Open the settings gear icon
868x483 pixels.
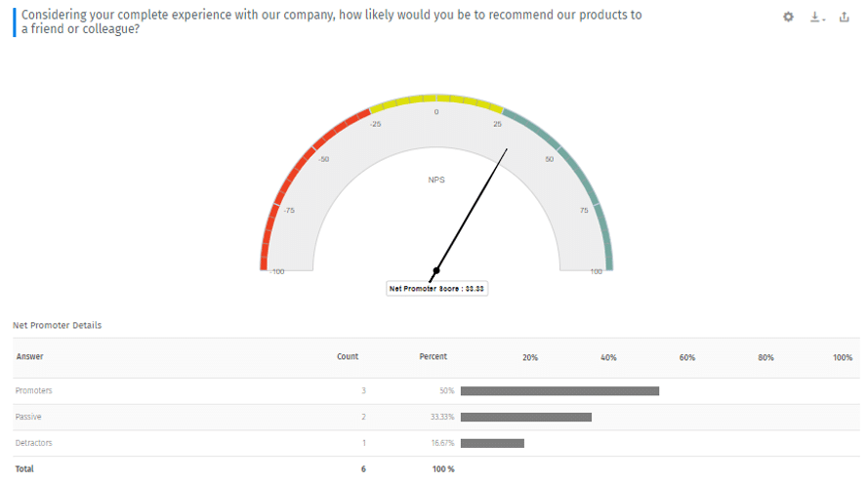tap(788, 18)
